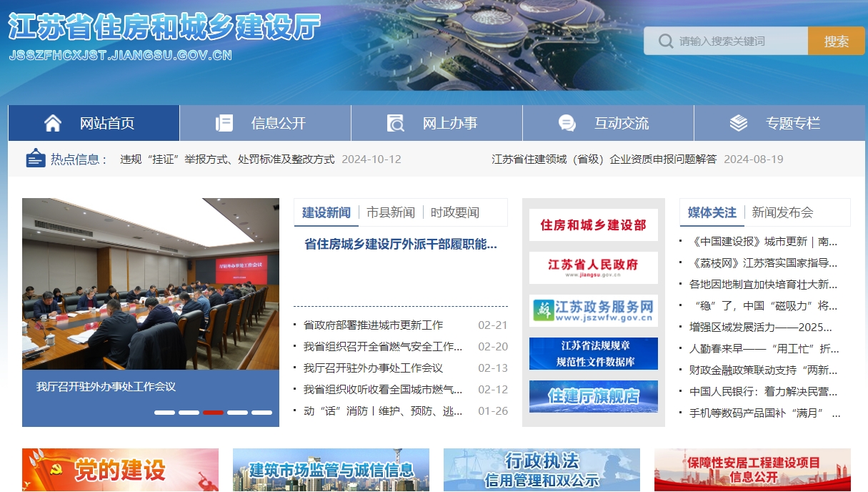
Task: Select the 网站首页 home icon
Action: coord(52,122)
